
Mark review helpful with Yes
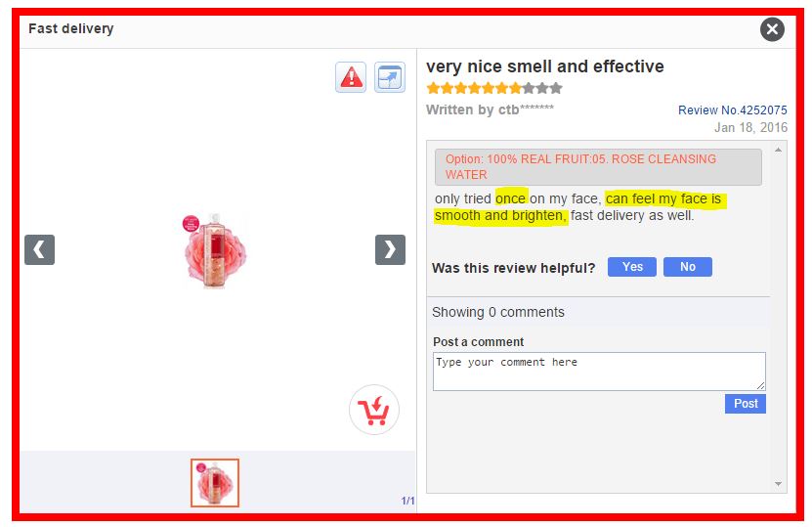pos(632,267)
